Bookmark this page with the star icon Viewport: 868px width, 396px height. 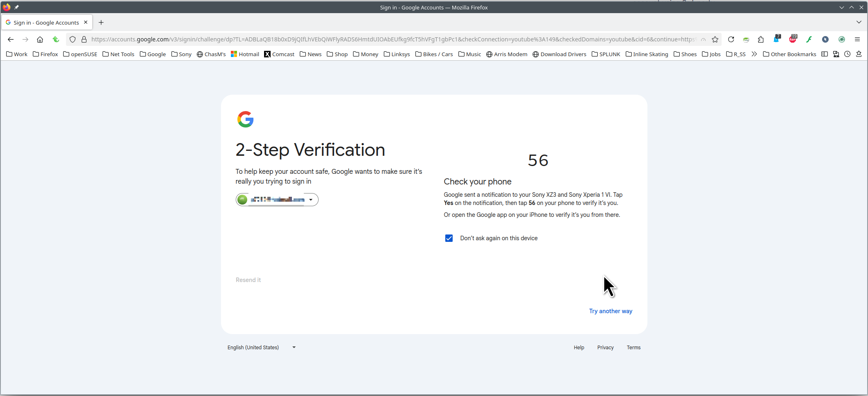coord(715,39)
